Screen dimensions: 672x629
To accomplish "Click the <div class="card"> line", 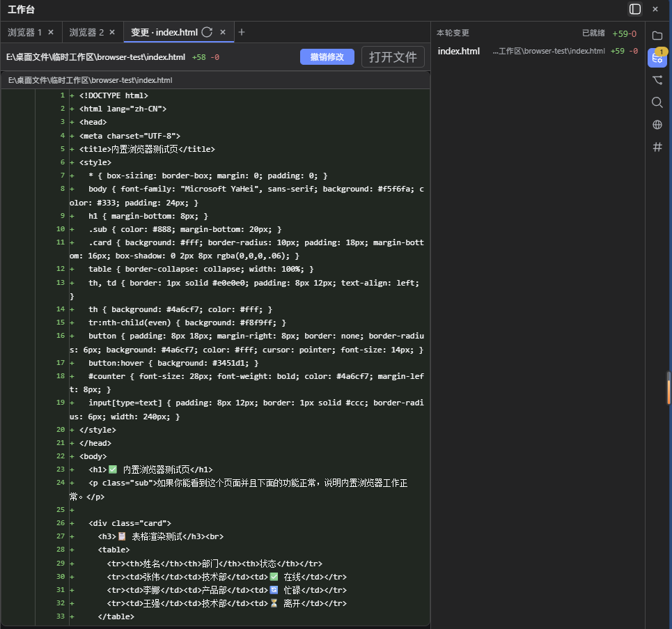I will (x=130, y=524).
